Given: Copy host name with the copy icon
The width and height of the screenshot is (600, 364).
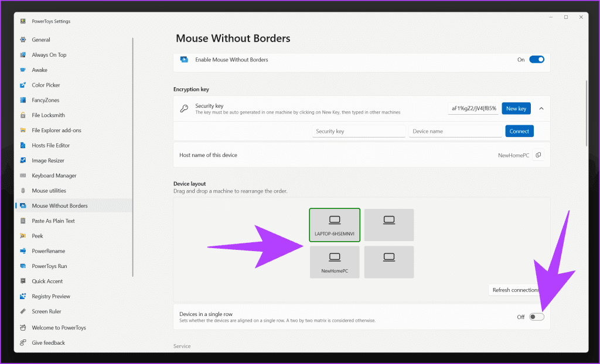Looking at the screenshot, I should click(x=538, y=155).
